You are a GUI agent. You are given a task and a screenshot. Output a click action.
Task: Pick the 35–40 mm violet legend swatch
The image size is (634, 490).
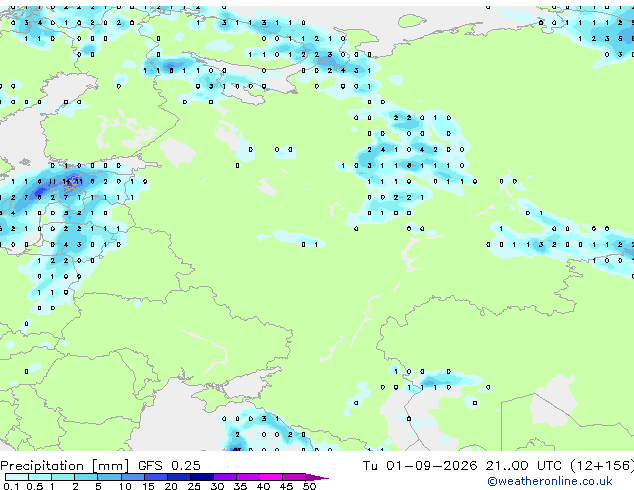tap(248, 477)
